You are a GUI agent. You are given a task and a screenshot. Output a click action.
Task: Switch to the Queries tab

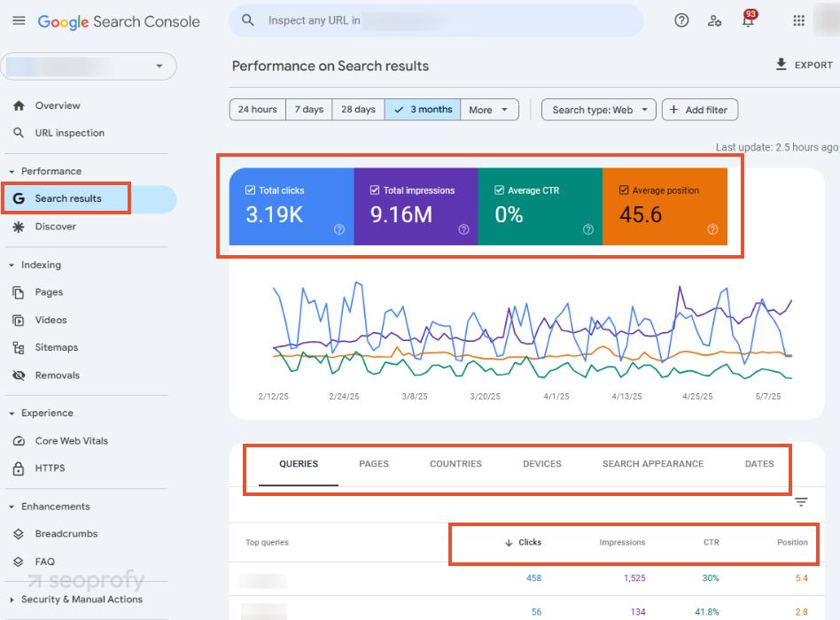299,463
